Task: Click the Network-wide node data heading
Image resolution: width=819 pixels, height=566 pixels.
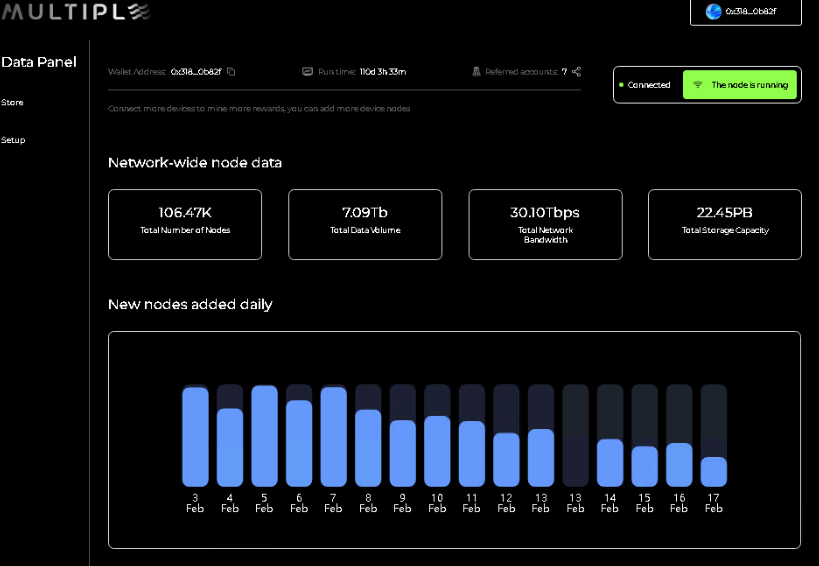Action: (195, 162)
